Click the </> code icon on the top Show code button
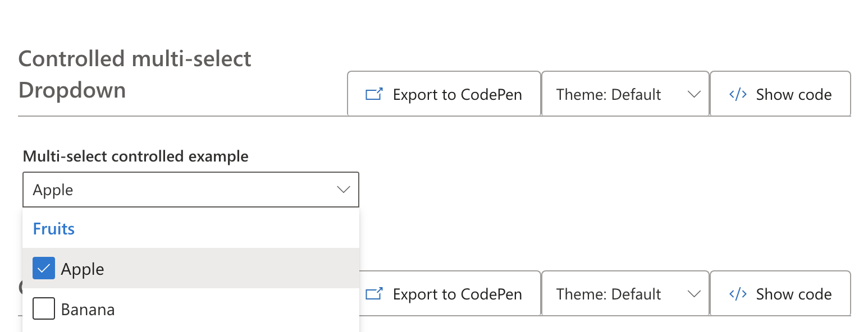 tap(737, 94)
